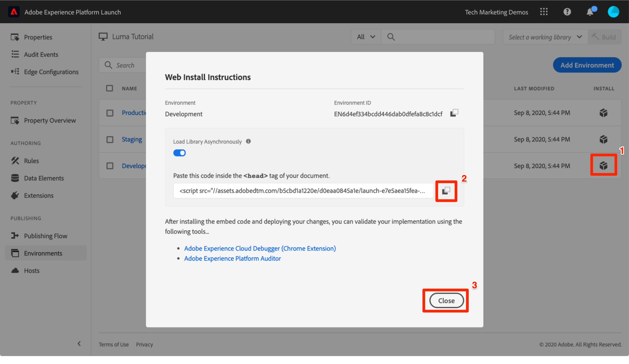
Task: Go to Rules in the sidebar
Action: tap(31, 161)
